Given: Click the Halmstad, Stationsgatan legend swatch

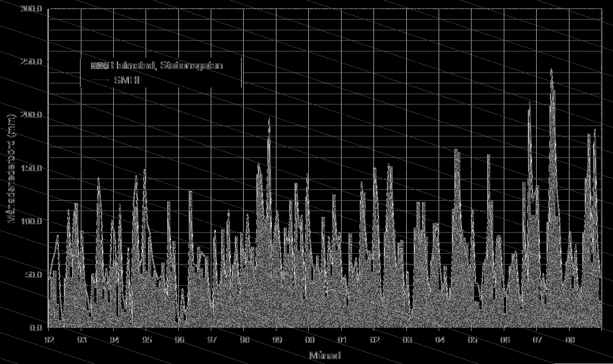Looking at the screenshot, I should (x=100, y=66).
